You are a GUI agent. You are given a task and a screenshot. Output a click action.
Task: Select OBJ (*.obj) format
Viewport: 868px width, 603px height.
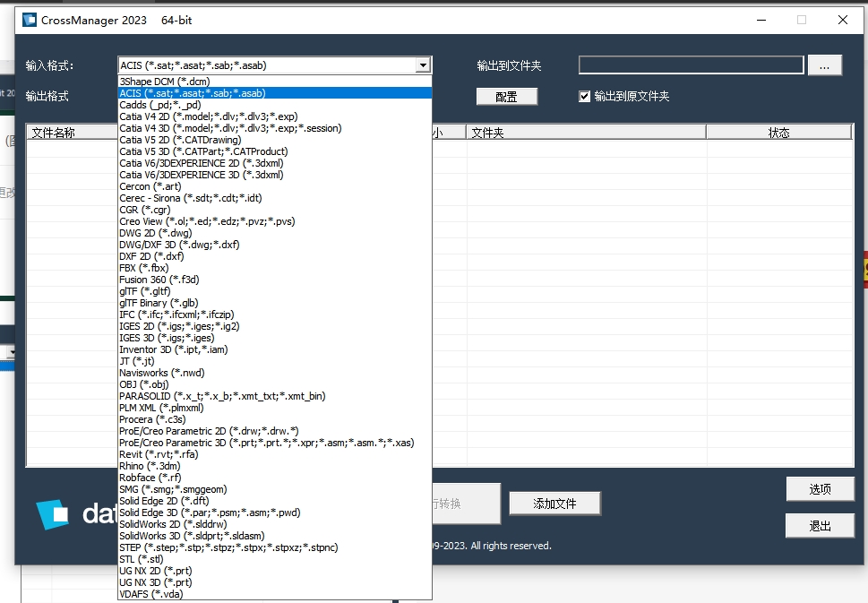(275, 383)
